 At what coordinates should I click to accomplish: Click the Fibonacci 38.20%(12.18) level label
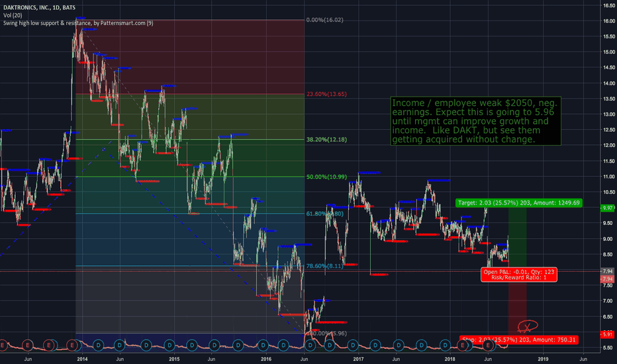pyautogui.click(x=326, y=139)
